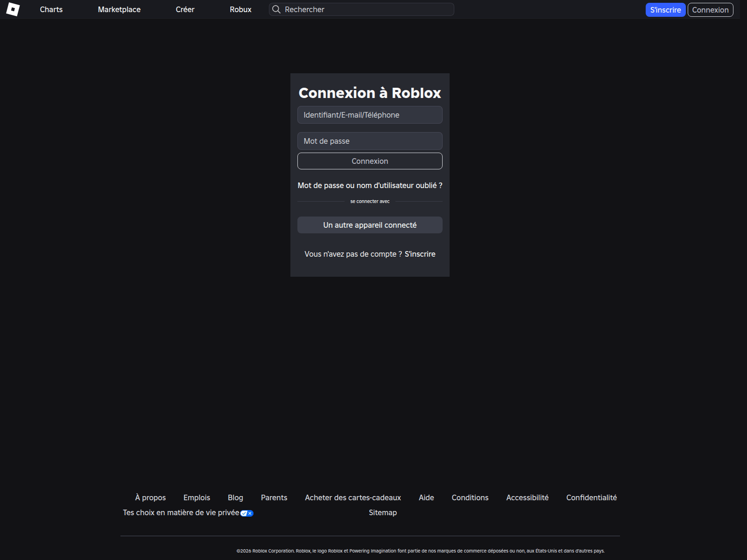Click S'inscrire link below the login form
747x560 pixels.
pos(420,254)
